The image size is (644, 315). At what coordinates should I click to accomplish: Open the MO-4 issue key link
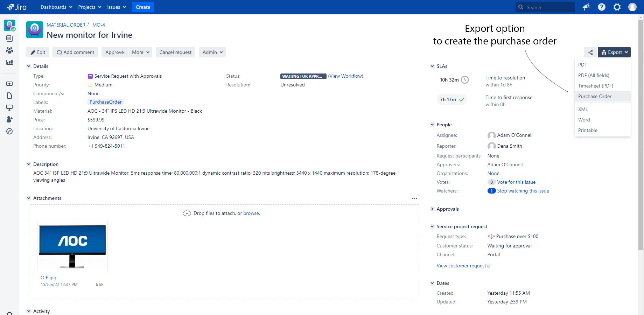tap(99, 25)
